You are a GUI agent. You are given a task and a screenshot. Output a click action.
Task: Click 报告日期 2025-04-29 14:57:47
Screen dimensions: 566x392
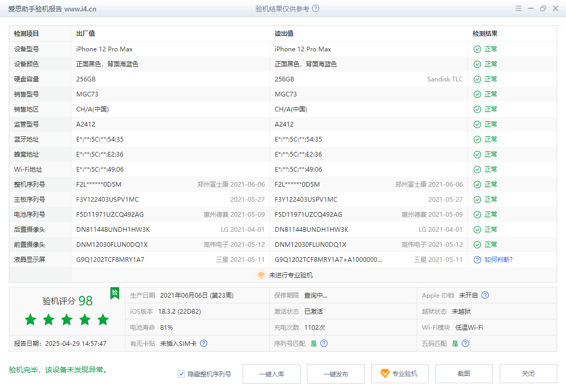click(x=60, y=343)
